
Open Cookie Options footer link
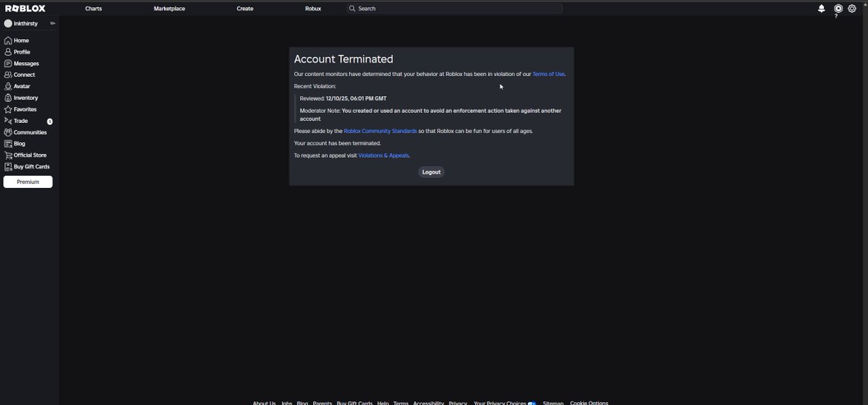589,403
